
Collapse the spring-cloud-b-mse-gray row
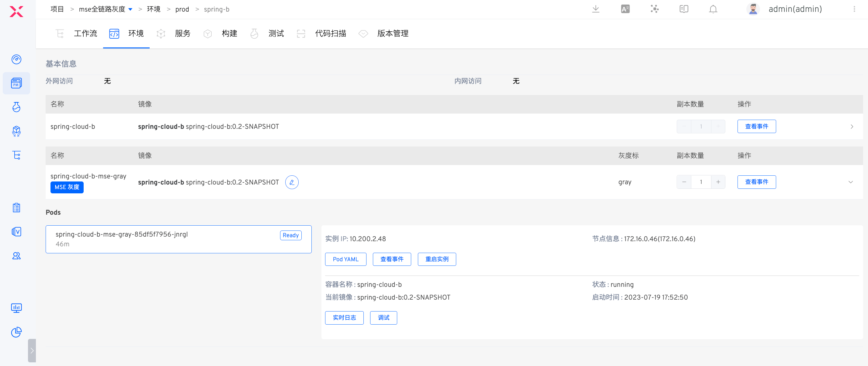tap(850, 182)
